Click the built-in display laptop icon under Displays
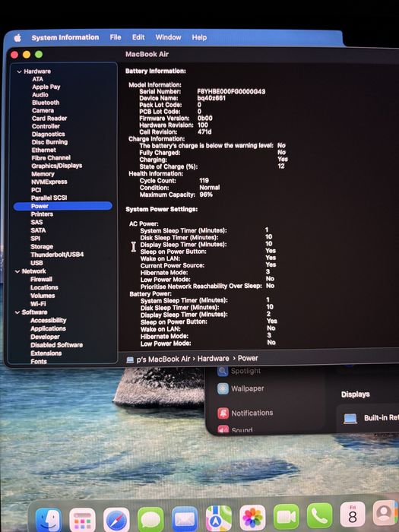Image resolution: width=399 pixels, height=532 pixels. pyautogui.click(x=350, y=418)
